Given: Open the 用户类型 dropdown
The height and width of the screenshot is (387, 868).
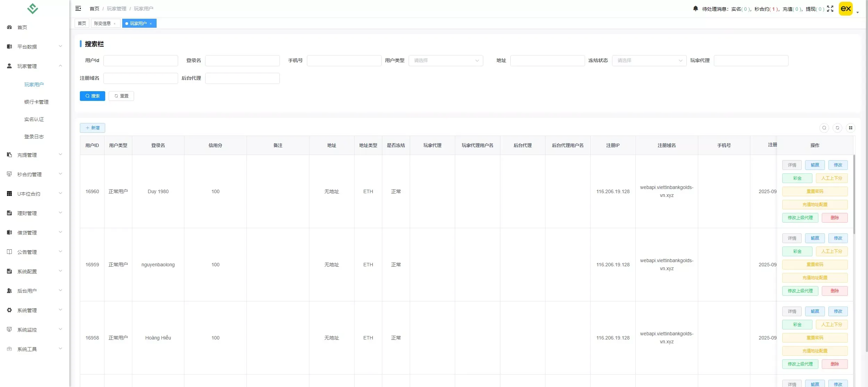Looking at the screenshot, I should point(446,61).
